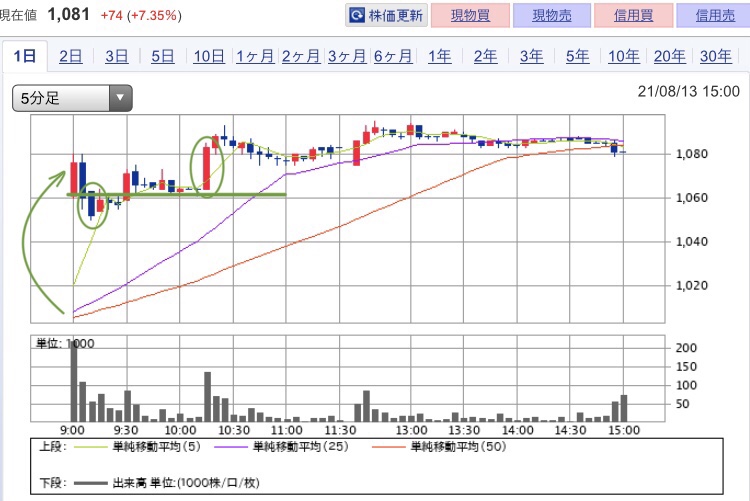Click the 単位: 1000 unit label
The height and width of the screenshot is (501, 750).
[65, 343]
